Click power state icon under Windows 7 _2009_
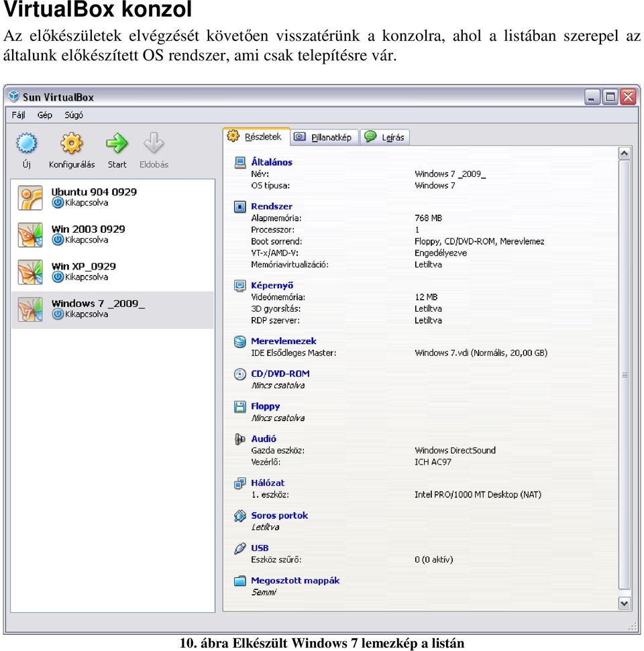The image size is (644, 651). (x=58, y=314)
